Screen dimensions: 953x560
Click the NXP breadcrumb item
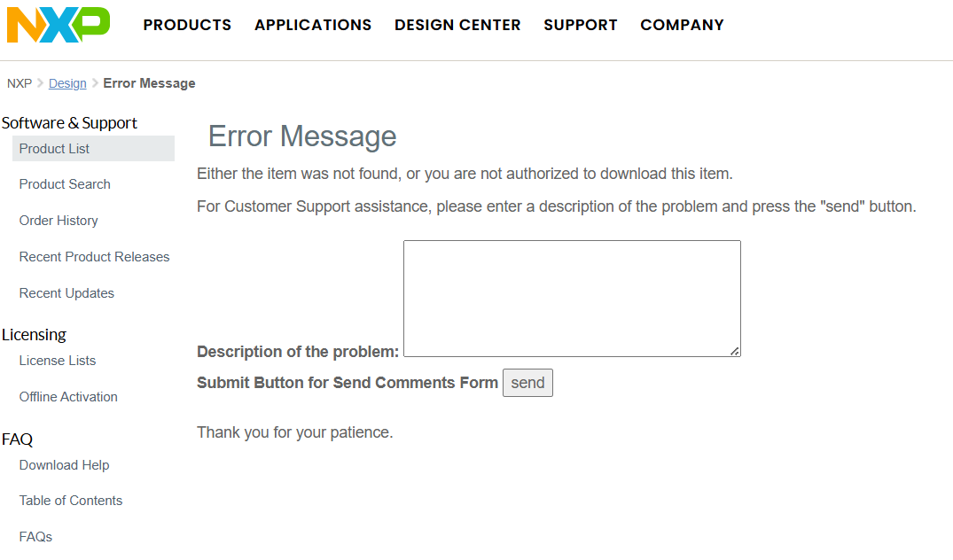(x=20, y=83)
